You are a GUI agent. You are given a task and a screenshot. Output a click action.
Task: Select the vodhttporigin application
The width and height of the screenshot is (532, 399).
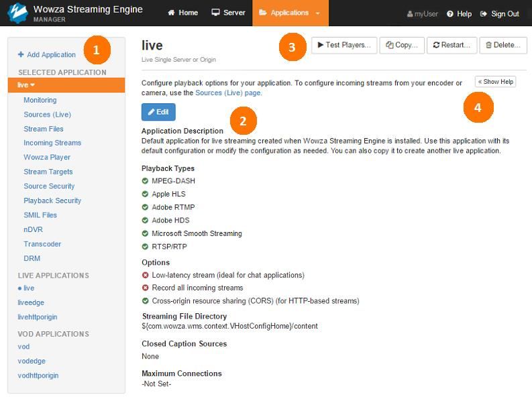click(x=38, y=376)
